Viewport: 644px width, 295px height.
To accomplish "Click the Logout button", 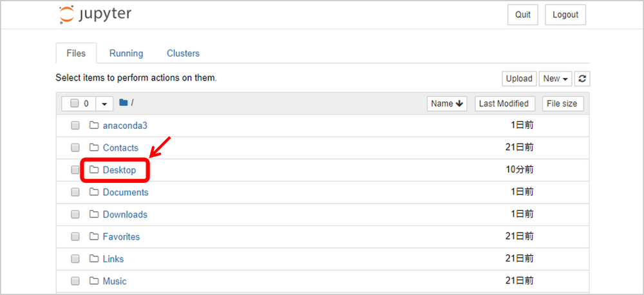I will (x=565, y=15).
